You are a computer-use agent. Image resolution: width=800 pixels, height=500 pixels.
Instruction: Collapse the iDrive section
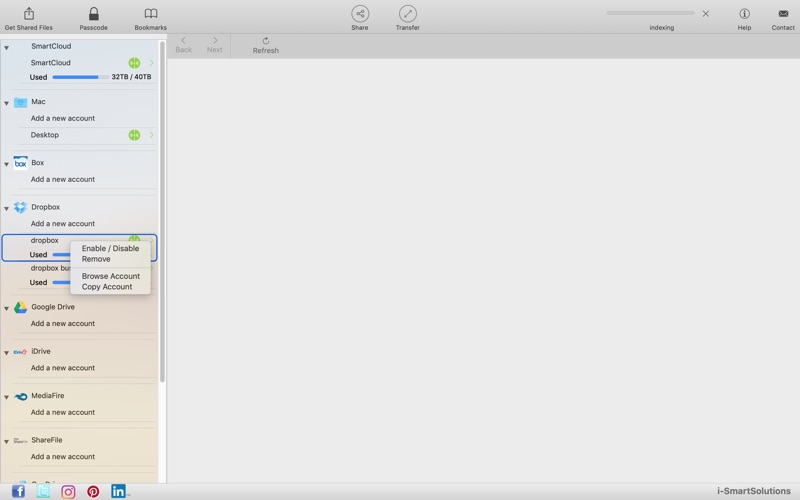point(7,353)
